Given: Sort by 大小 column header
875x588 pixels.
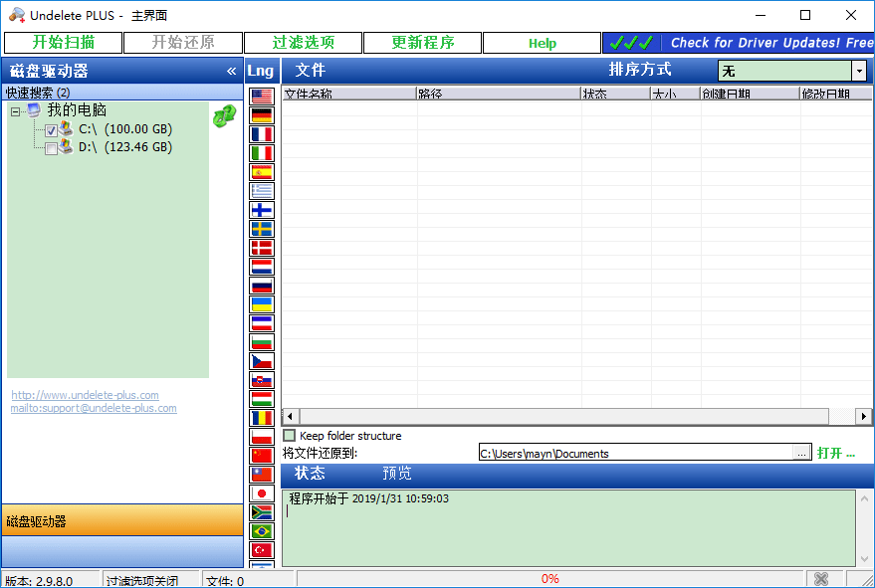Looking at the screenshot, I should tap(675, 94).
